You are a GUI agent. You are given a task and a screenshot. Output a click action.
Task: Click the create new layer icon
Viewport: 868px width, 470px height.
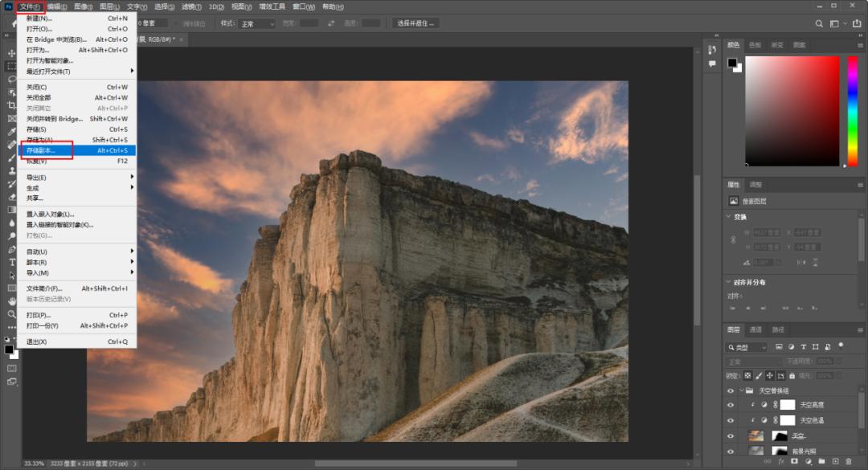point(835,461)
